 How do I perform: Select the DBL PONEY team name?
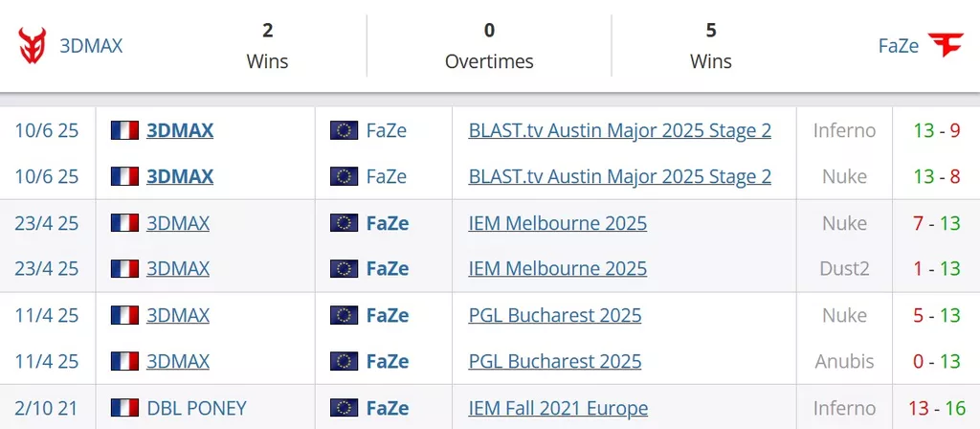(x=197, y=408)
